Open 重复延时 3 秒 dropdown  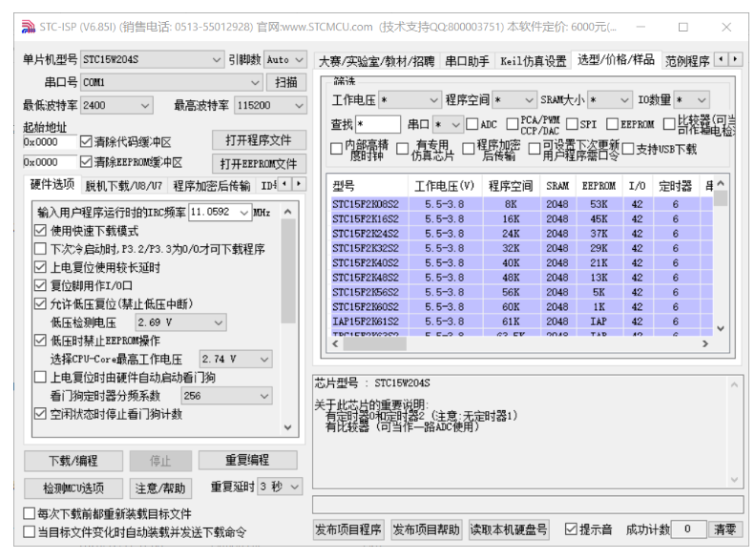click(280, 487)
